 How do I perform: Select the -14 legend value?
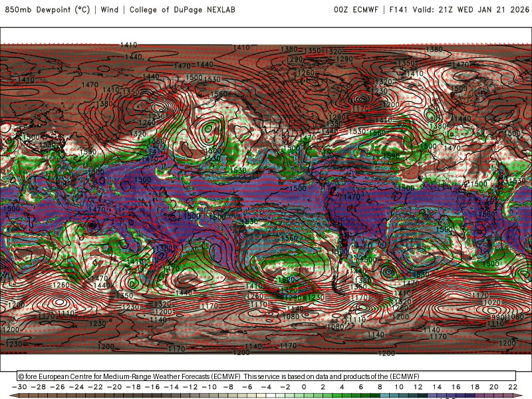(172, 387)
